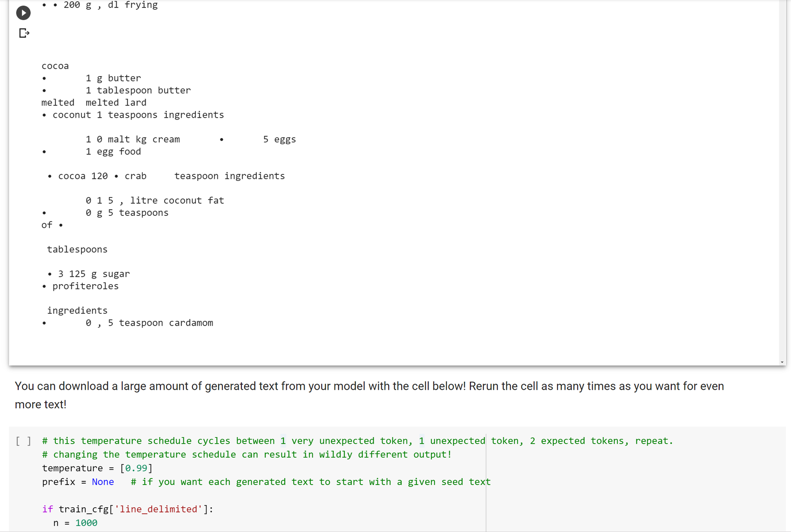Click the output text '1 0 malt kg cream'
Viewport: 791px width, 532px height.
tap(133, 139)
